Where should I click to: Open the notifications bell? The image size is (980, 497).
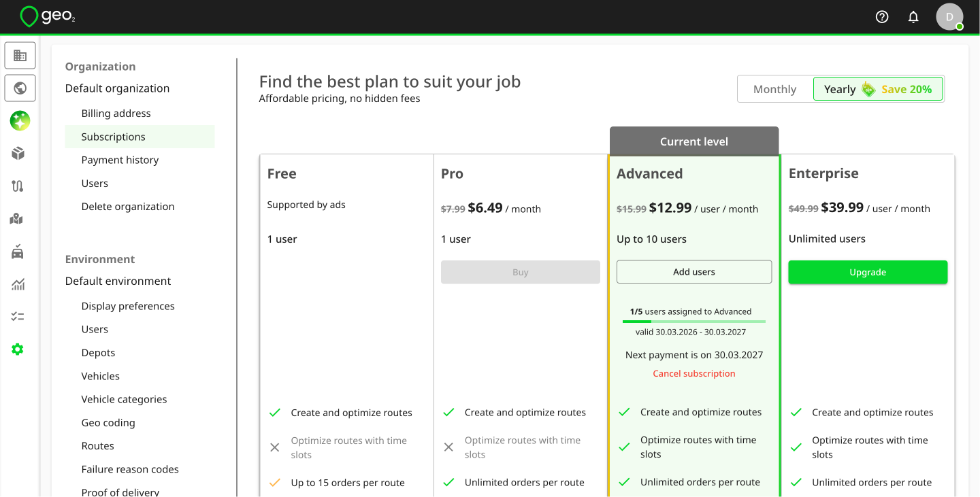(x=913, y=17)
